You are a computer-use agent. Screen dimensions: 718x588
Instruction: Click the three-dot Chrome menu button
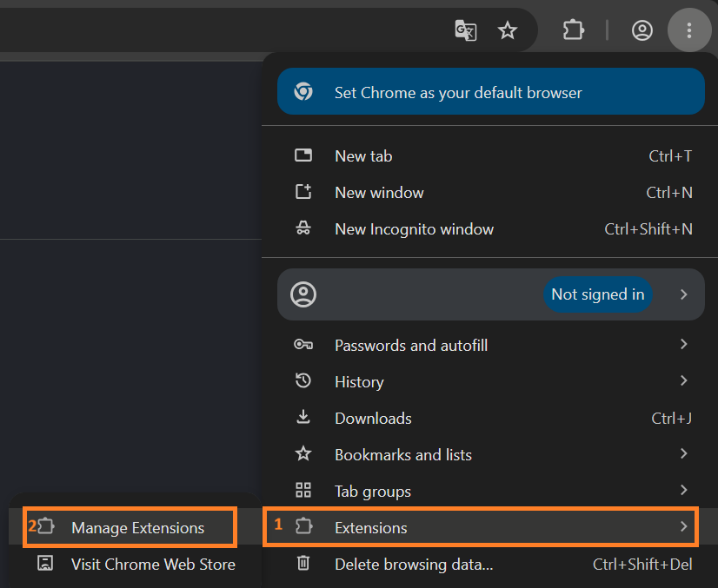pos(689,30)
